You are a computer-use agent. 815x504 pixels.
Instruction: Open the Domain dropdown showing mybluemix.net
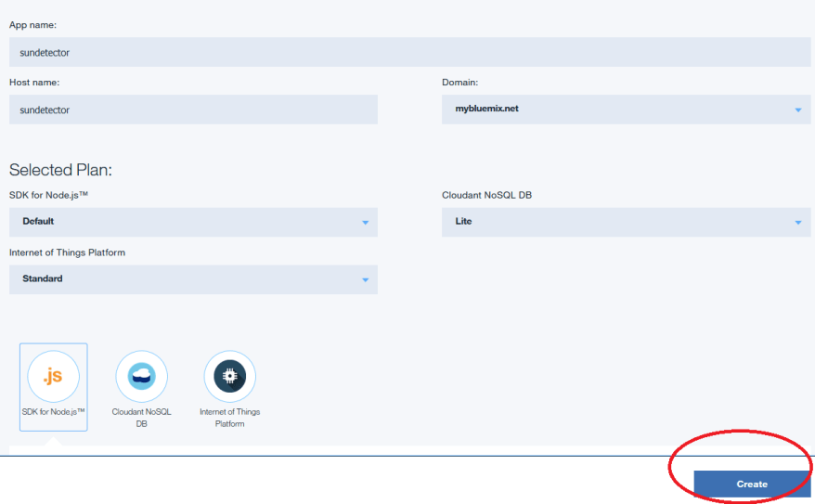tap(626, 110)
